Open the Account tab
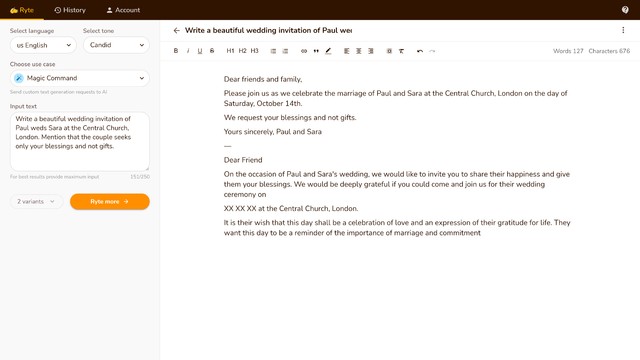This screenshot has width=640, height=360. point(123,10)
